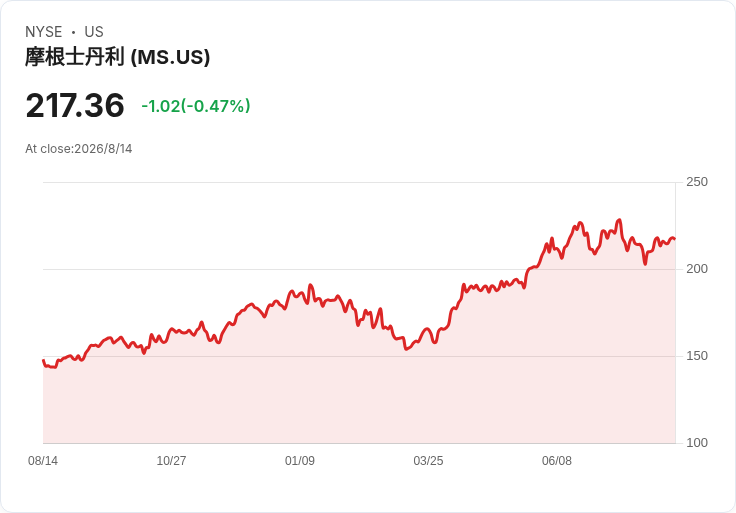Click the 01/09 date on x-axis
This screenshot has width=736, height=513.
tap(300, 461)
